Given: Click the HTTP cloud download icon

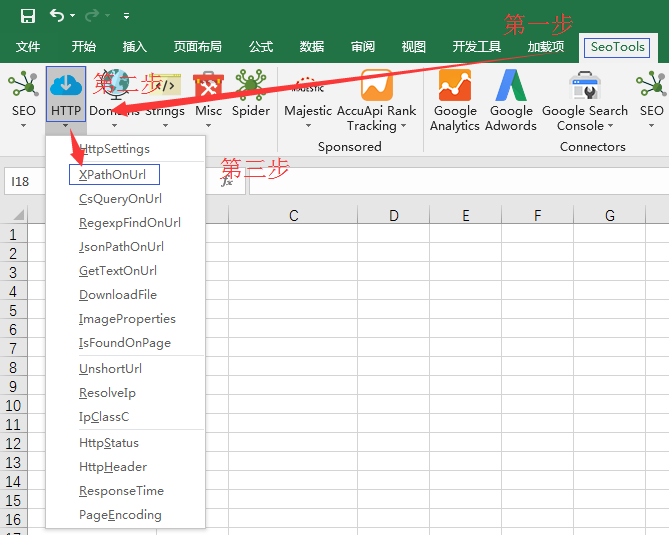Looking at the screenshot, I should pos(66,85).
